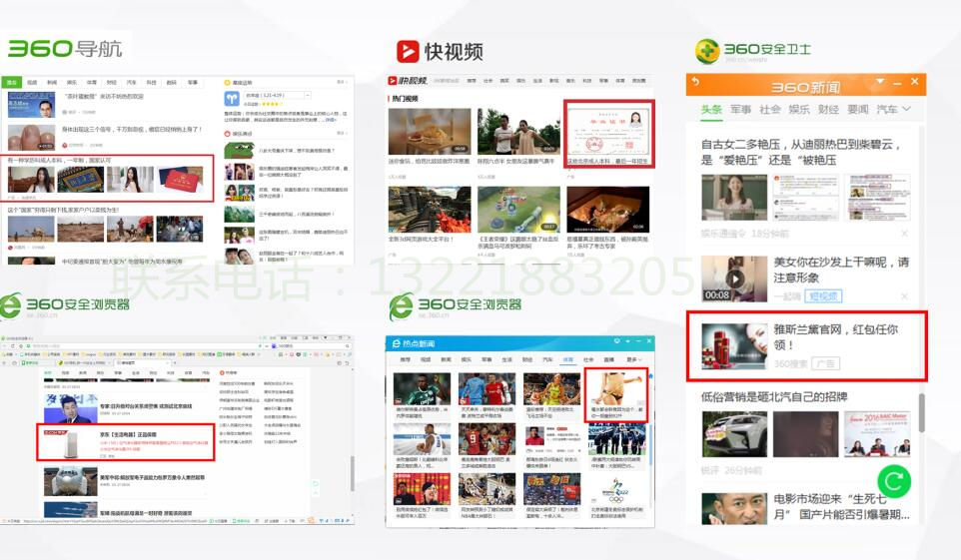Click the back arrow in 360新闻 title bar

695,81
